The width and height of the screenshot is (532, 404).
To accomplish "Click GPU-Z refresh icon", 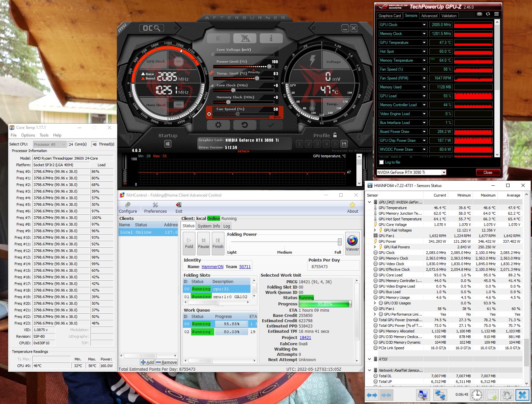I will (488, 14).
